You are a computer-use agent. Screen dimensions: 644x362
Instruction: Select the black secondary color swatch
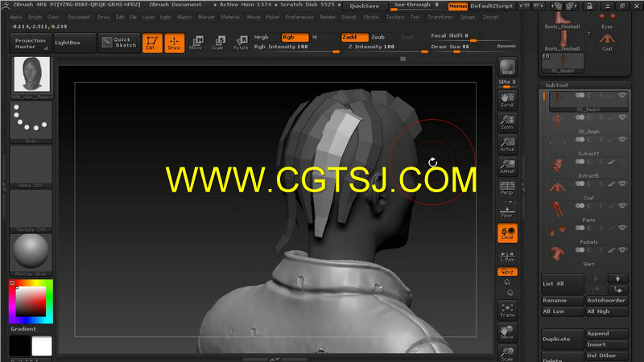[19, 346]
